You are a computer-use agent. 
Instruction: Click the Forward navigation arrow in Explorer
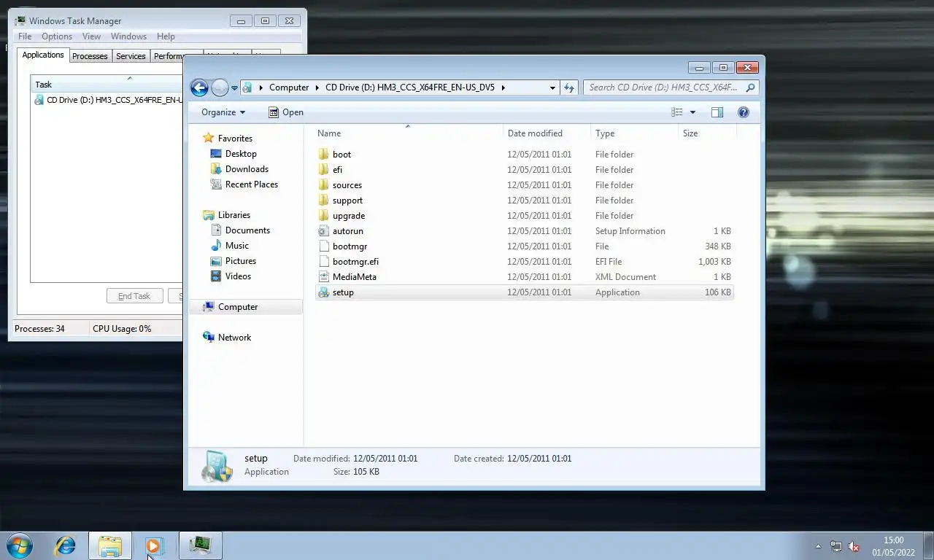coord(220,87)
